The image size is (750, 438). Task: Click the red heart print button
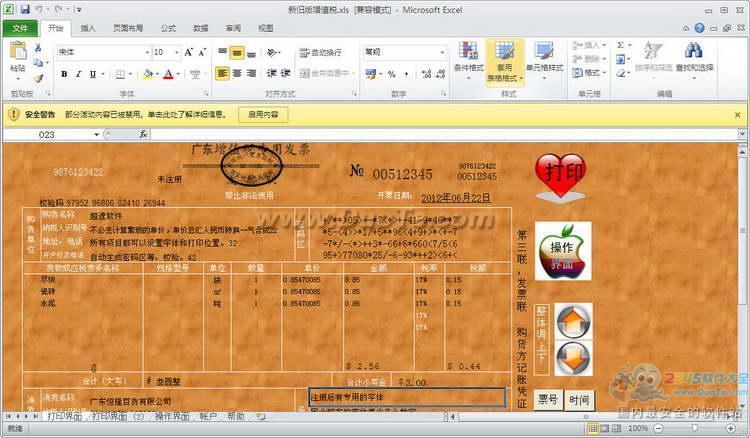[560, 177]
